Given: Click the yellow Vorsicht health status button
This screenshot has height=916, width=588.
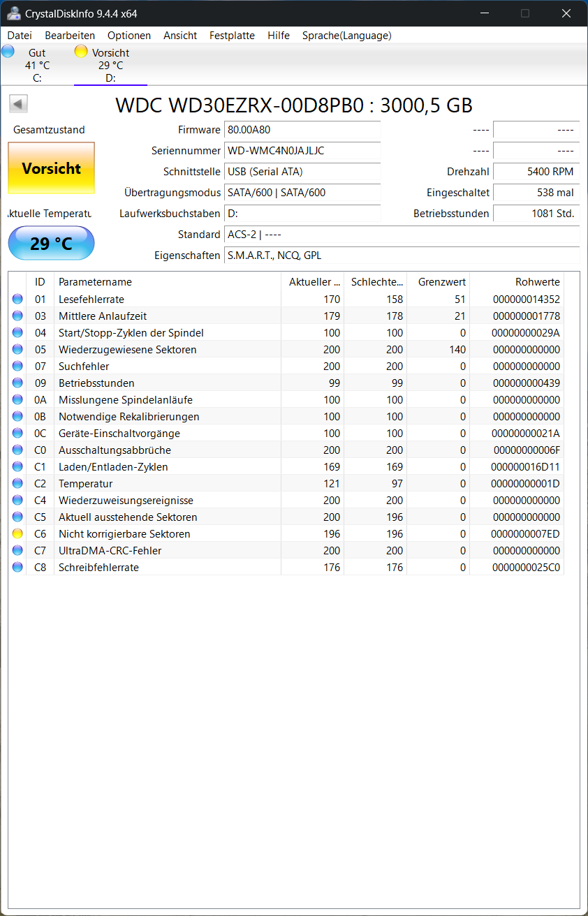Looking at the screenshot, I should (51, 168).
